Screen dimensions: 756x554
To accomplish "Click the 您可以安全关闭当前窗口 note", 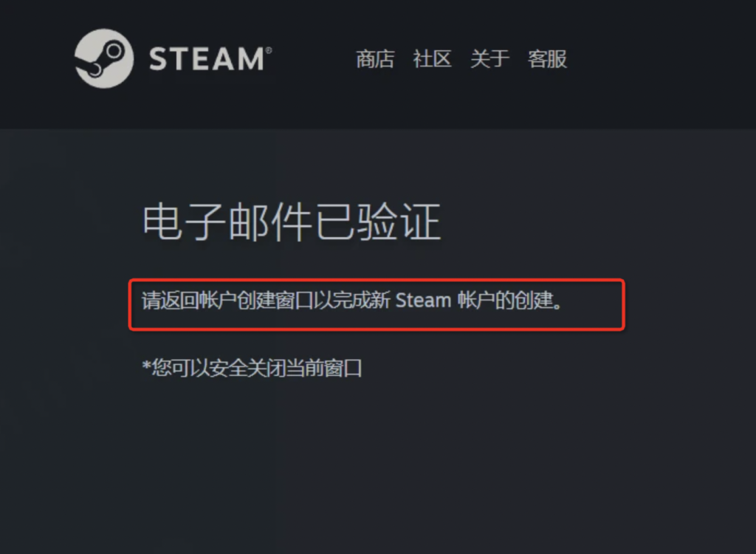I will (252, 368).
